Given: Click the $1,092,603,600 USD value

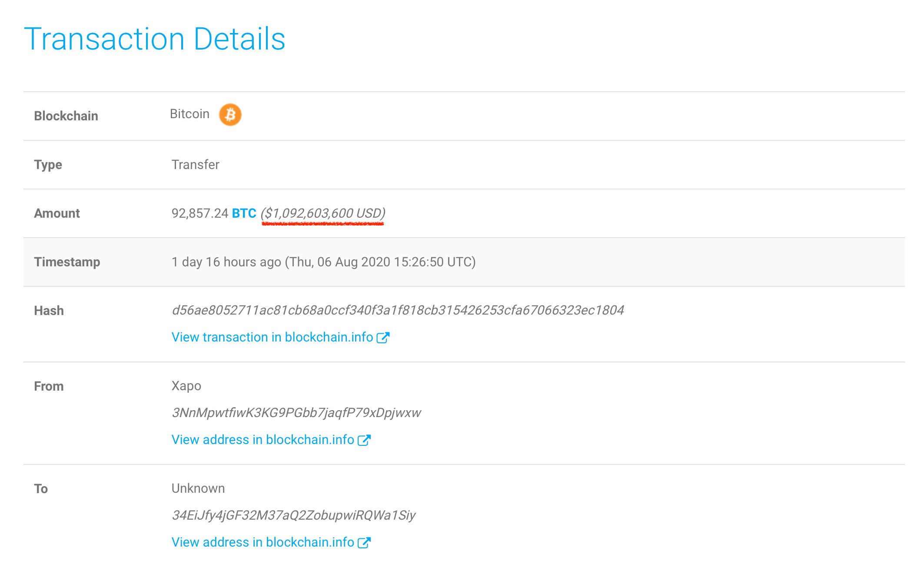Looking at the screenshot, I should [x=323, y=213].
